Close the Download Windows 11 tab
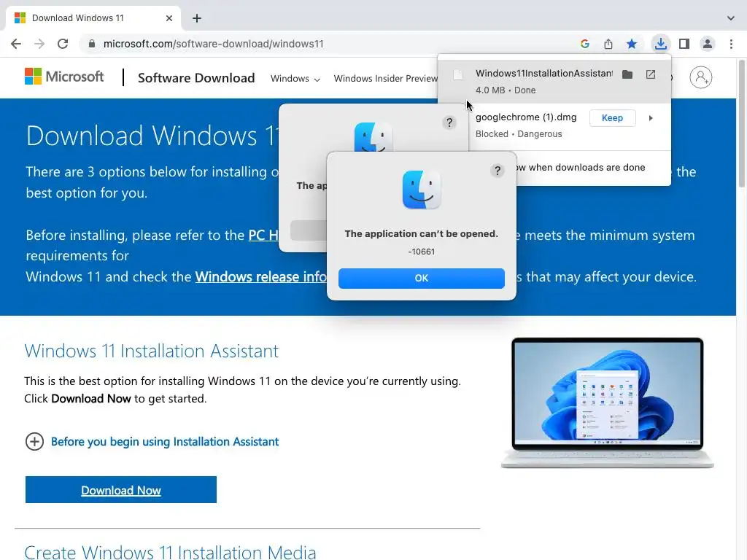 click(x=169, y=18)
